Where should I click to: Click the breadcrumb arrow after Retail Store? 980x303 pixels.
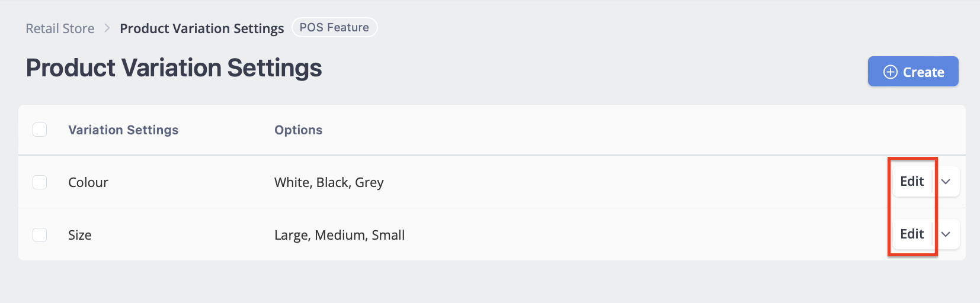[107, 28]
